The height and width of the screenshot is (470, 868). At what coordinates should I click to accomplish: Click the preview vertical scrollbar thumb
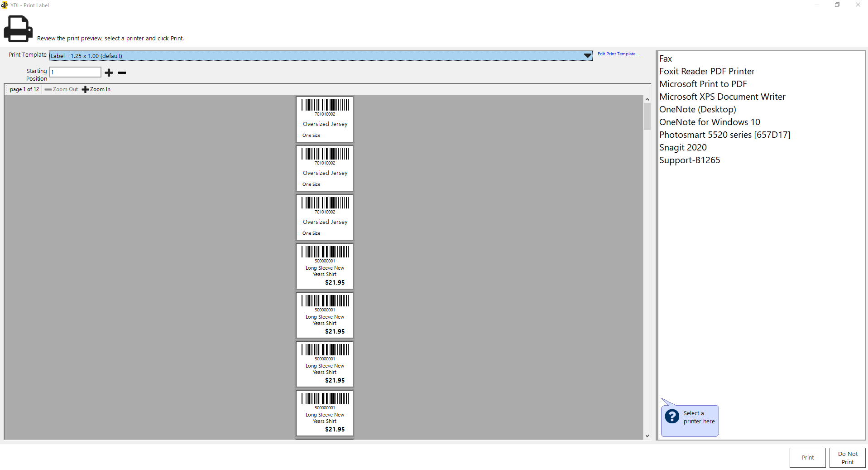647,116
